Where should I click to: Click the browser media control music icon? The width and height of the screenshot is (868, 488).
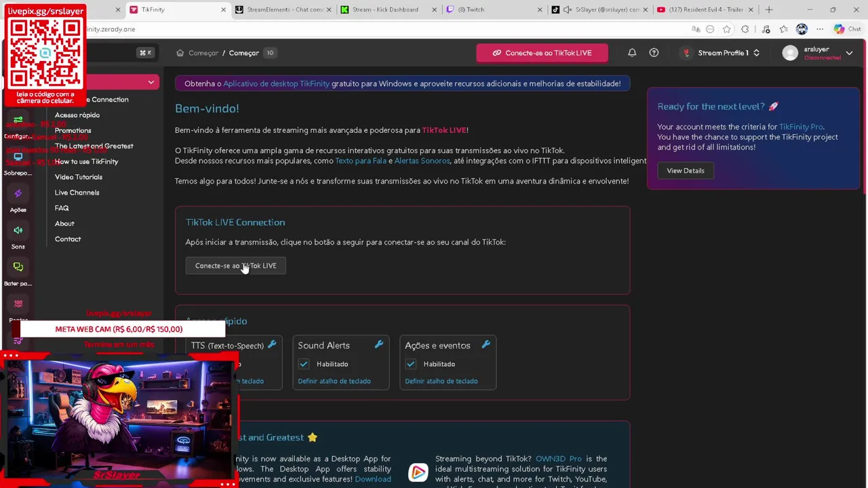766,29
